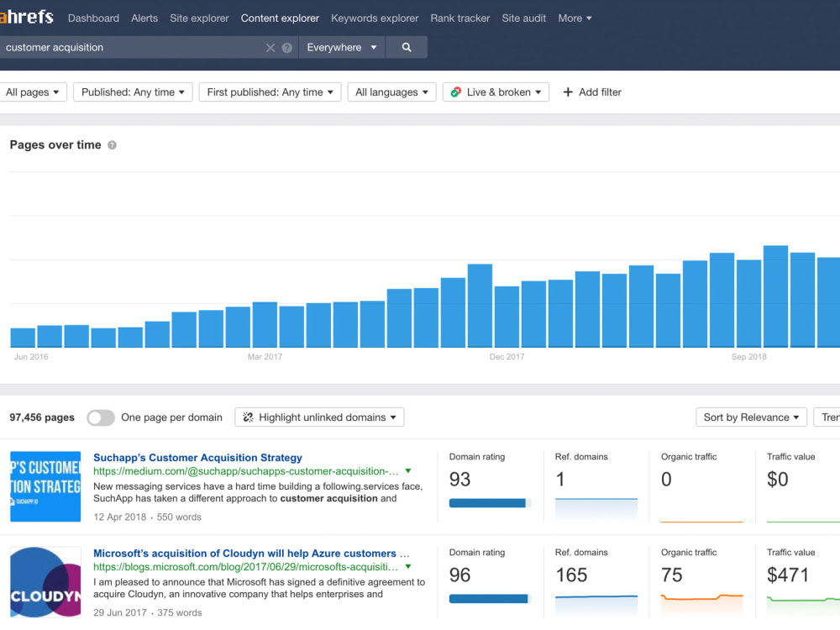Open Suchapp's Customer Acquisition Strategy link
The height and width of the screenshot is (630, 840).
tap(197, 458)
